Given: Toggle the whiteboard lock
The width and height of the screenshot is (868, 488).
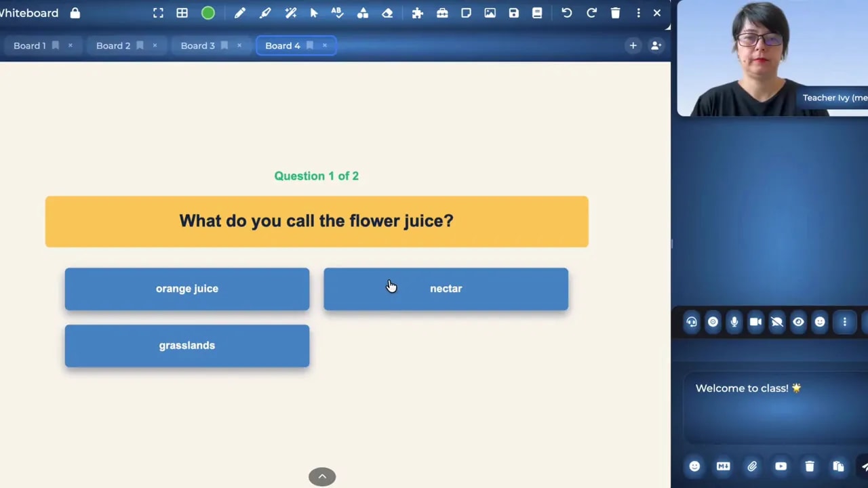Looking at the screenshot, I should pyautogui.click(x=75, y=13).
